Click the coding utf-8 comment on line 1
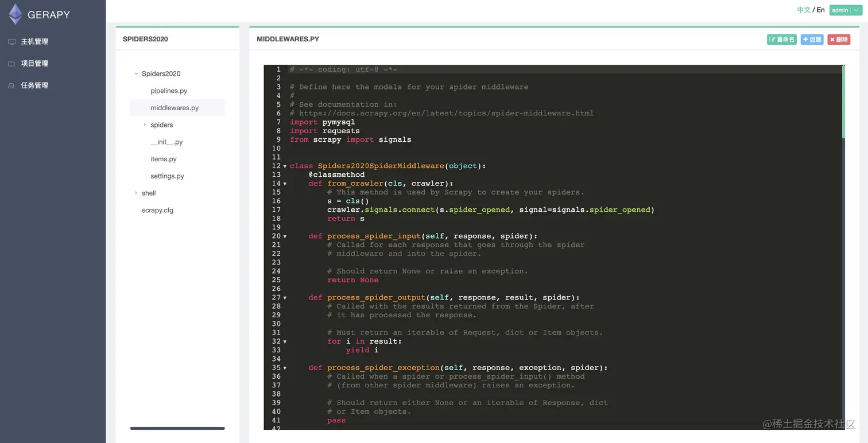Image resolution: width=868 pixels, height=443 pixels. (x=344, y=69)
